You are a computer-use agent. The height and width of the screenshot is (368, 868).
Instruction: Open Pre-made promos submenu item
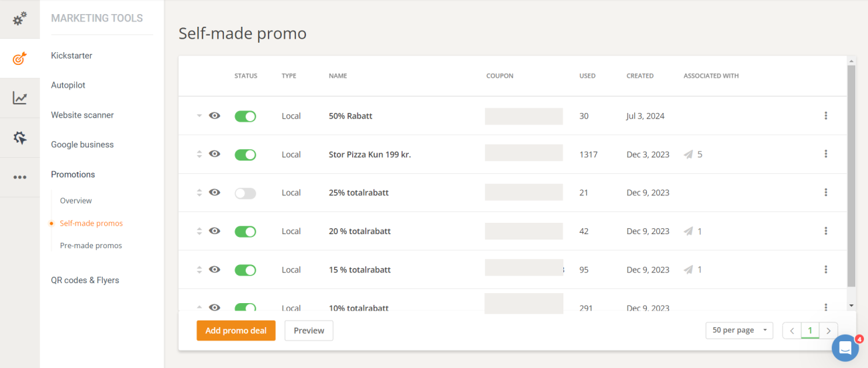pyautogui.click(x=91, y=246)
